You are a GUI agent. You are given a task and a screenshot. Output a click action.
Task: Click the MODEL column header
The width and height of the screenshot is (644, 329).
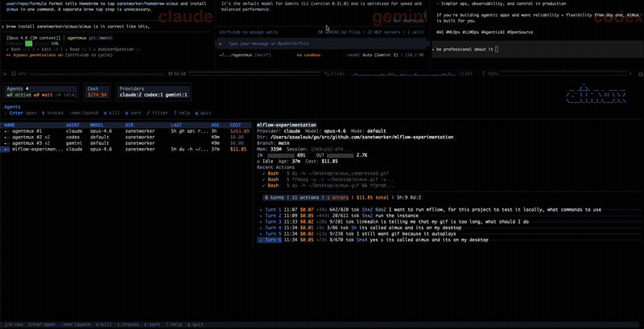(97, 125)
